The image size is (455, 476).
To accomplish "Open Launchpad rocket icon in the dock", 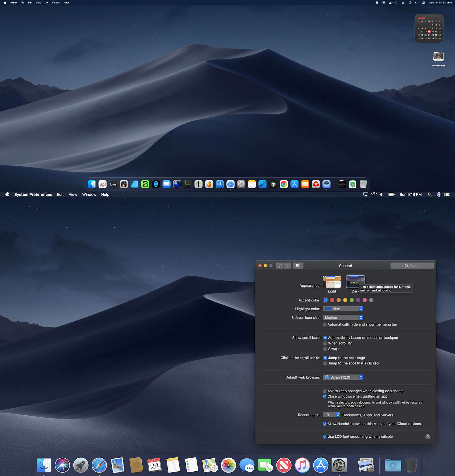I will click(x=81, y=465).
